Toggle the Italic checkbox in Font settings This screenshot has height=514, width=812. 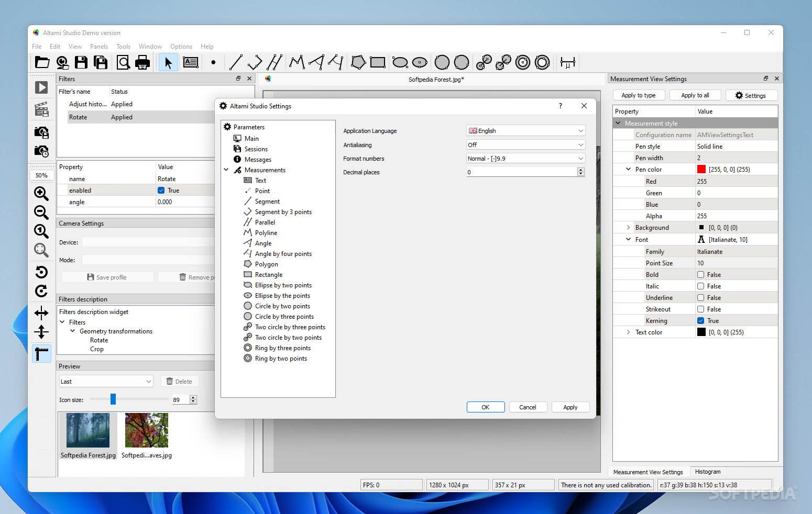(700, 286)
